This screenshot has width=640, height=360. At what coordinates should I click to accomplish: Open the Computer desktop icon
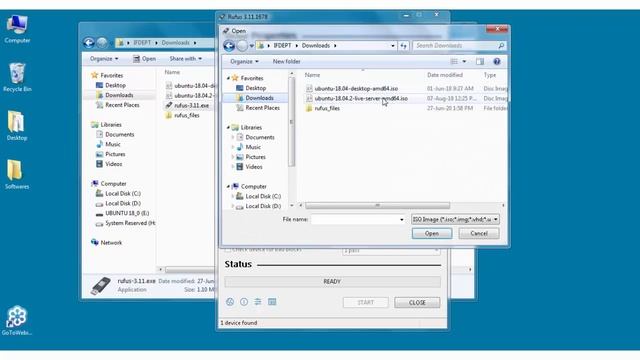pyautogui.click(x=17, y=29)
